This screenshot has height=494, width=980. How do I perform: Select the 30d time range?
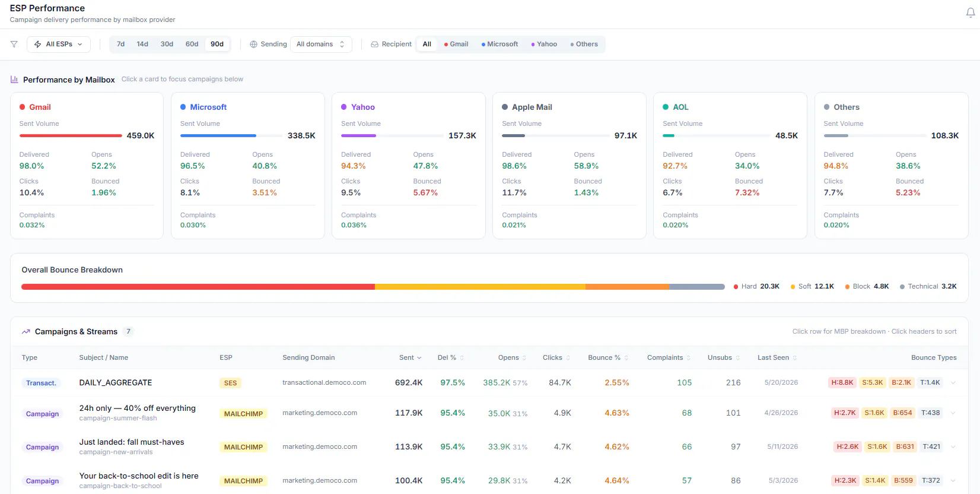coord(167,45)
